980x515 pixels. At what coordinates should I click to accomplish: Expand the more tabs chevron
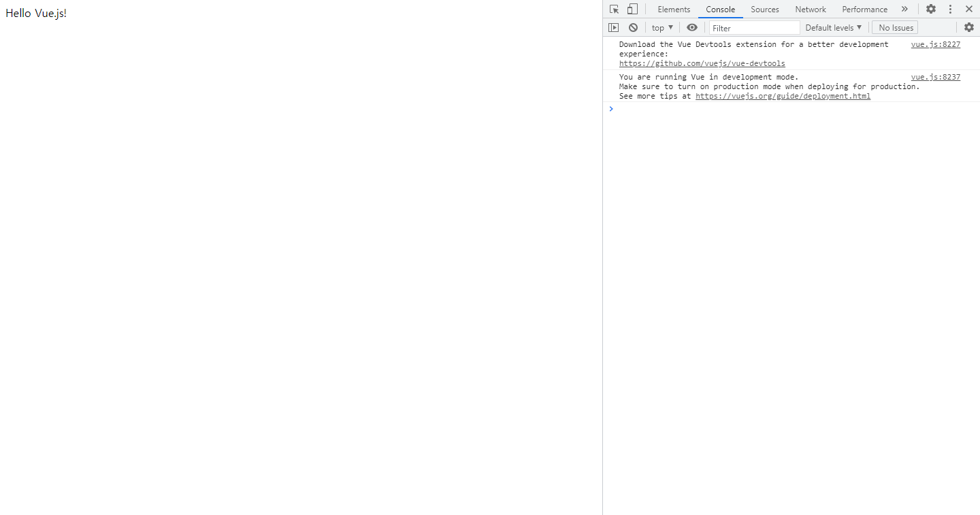click(904, 9)
